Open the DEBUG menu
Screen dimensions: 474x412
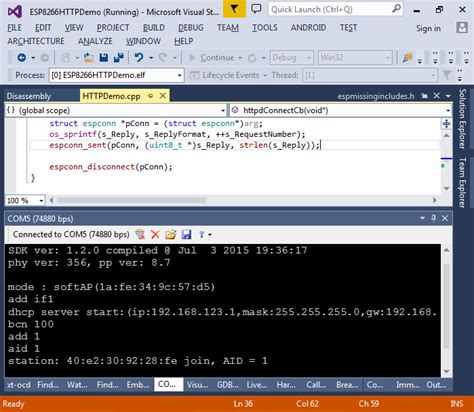(x=191, y=28)
